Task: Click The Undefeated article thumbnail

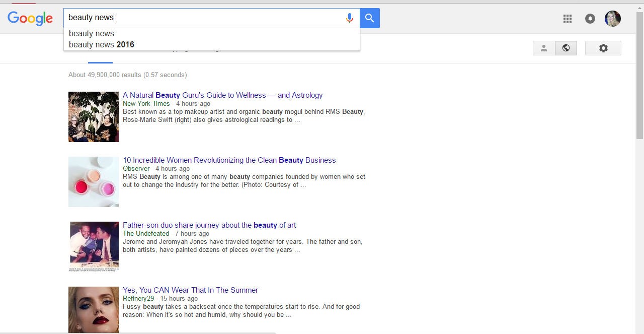Action: point(94,247)
